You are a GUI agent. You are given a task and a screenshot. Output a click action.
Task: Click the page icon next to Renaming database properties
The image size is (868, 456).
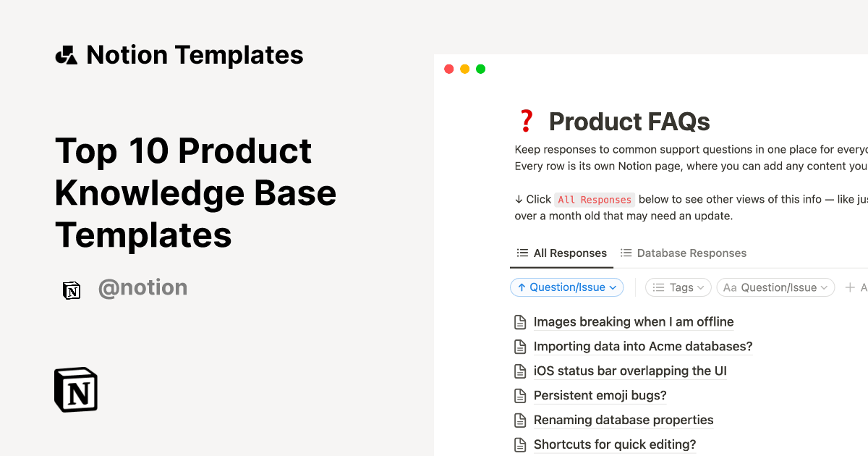521,420
